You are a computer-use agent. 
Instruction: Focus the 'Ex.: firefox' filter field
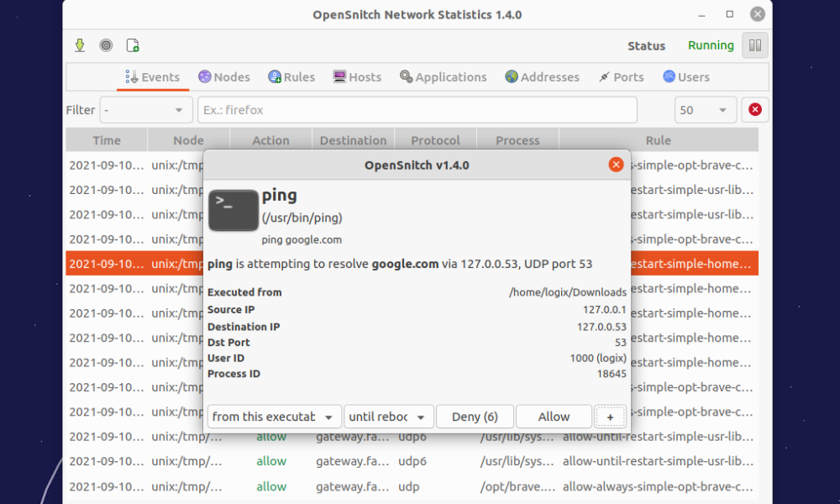(x=417, y=110)
